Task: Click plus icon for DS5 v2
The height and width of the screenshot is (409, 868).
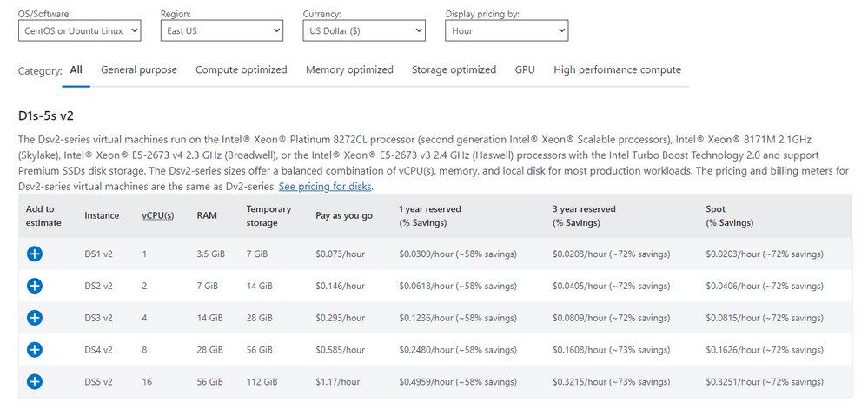Action: click(35, 381)
